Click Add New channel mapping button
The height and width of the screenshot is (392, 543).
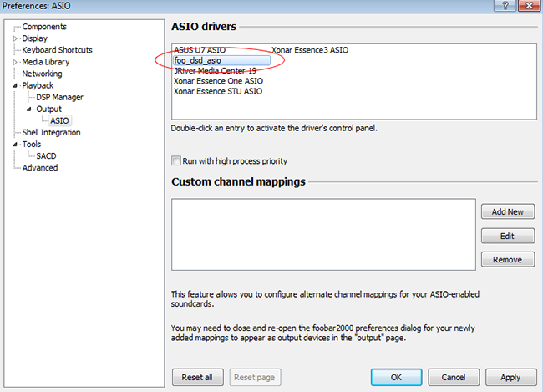[x=507, y=212]
